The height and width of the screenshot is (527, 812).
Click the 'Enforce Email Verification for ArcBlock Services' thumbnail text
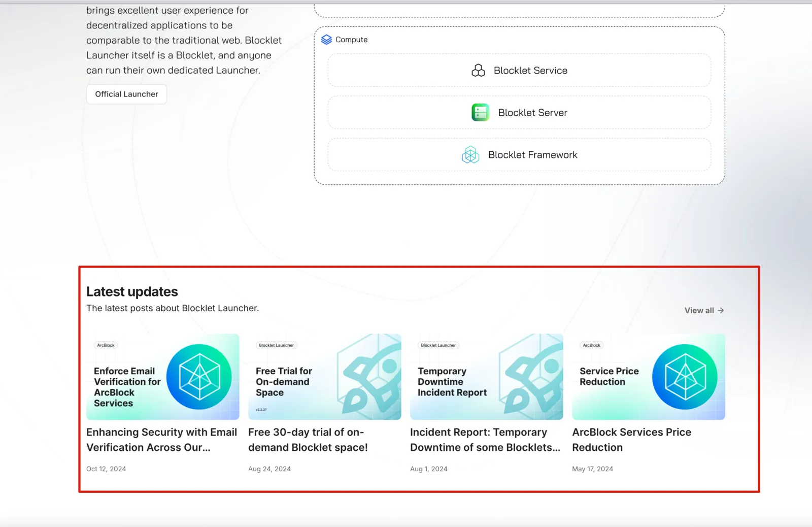tap(127, 387)
